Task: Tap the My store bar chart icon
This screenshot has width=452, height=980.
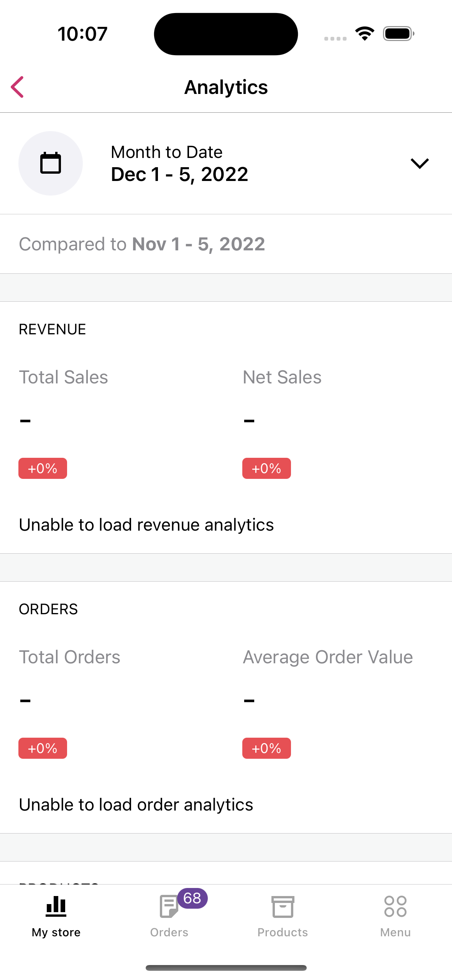Action: click(x=56, y=906)
